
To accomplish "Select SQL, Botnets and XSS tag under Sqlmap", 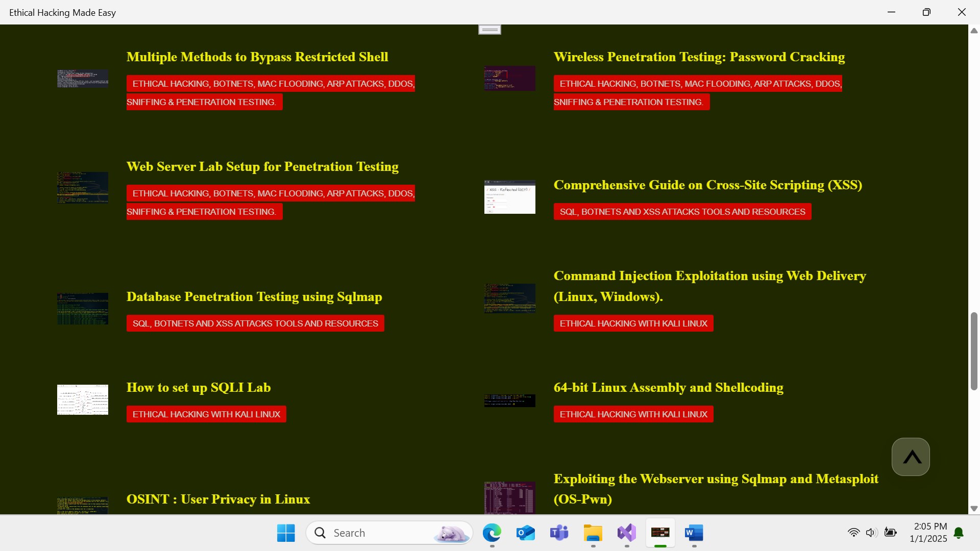I will [255, 323].
